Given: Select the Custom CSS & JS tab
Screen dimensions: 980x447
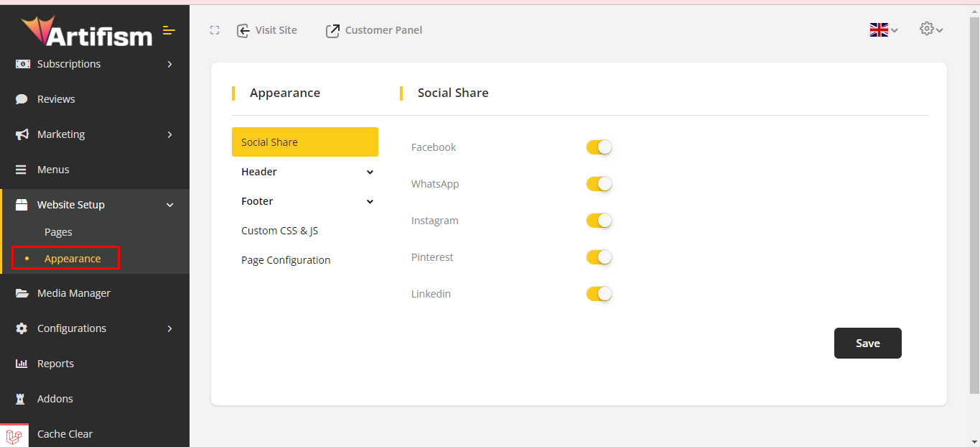Looking at the screenshot, I should pos(279,231).
